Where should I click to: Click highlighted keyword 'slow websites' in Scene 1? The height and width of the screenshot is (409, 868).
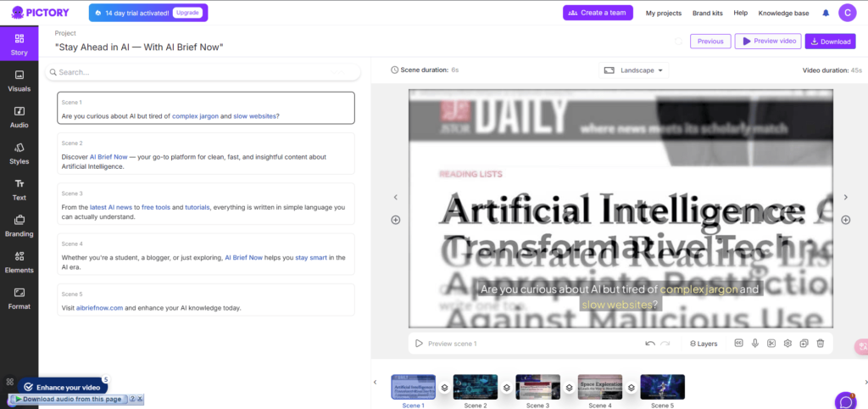coord(254,116)
